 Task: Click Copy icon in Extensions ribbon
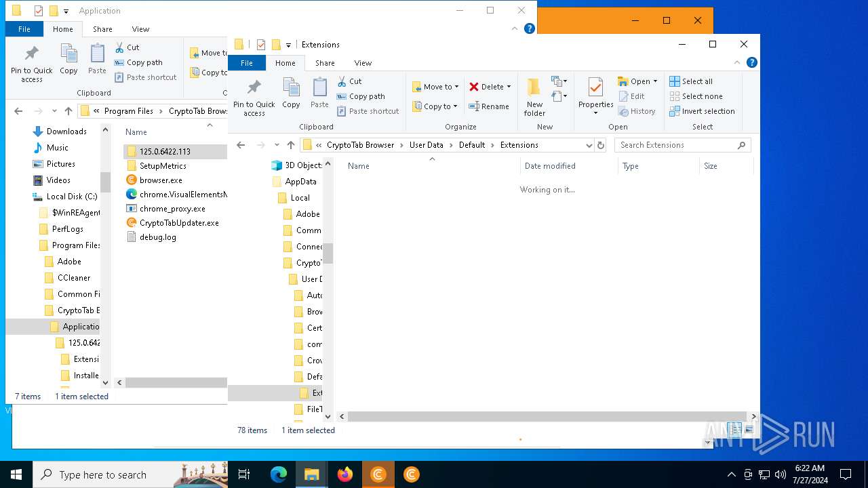pyautogui.click(x=291, y=94)
